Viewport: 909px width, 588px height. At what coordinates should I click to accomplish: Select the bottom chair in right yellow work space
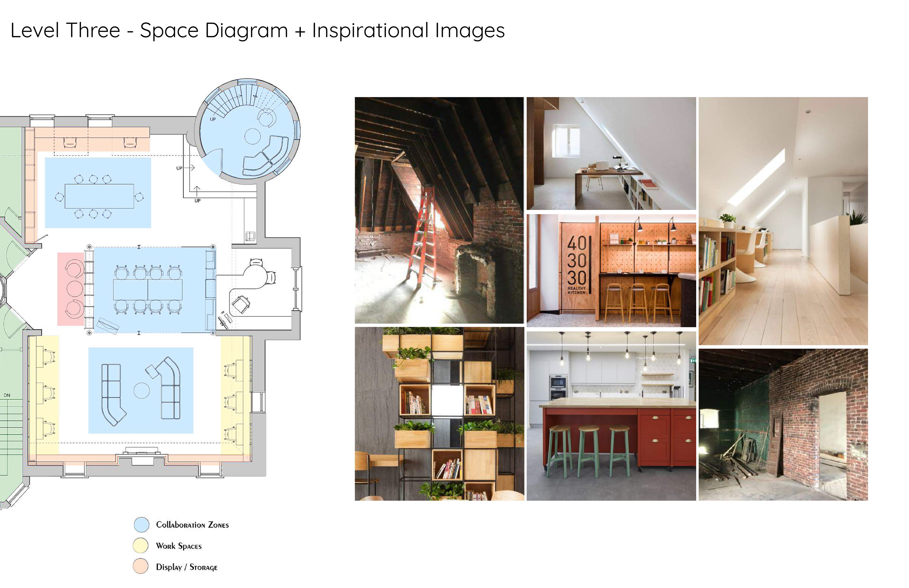(230, 434)
